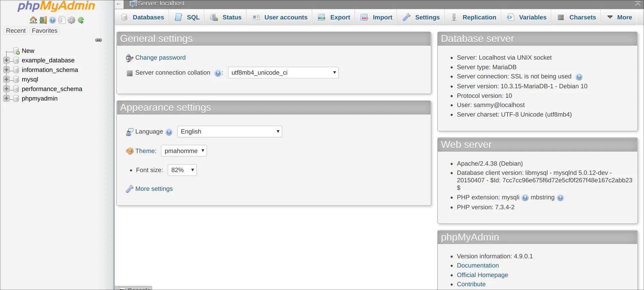This screenshot has width=644, height=290.
Task: Click the example_database cylinder icon
Action: click(x=16, y=60)
